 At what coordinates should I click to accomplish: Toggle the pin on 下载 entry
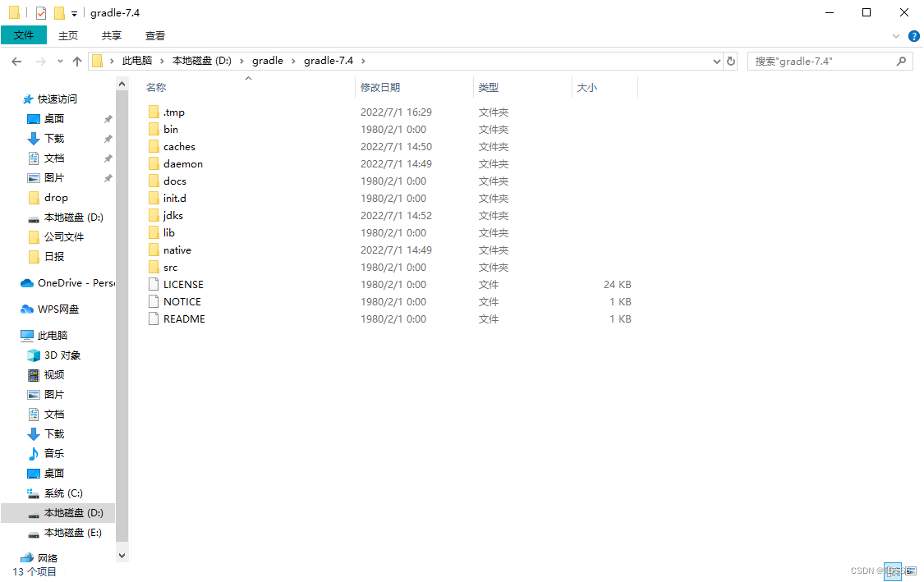[108, 138]
